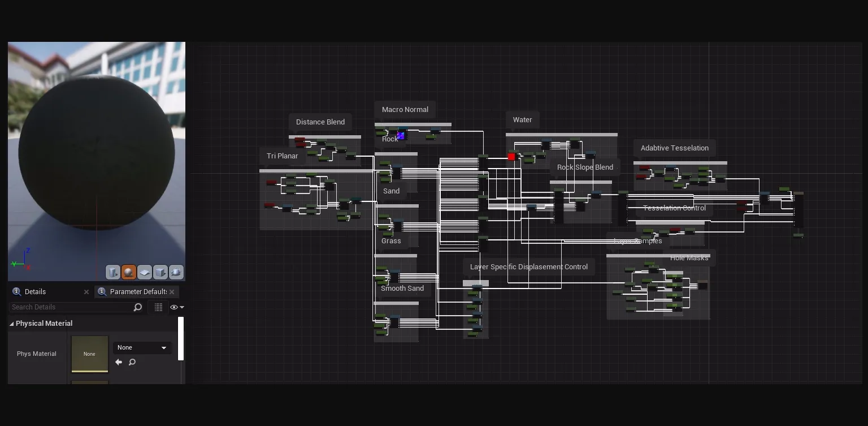Switch to the Details tab
This screenshot has height=426, width=868.
(x=35, y=291)
